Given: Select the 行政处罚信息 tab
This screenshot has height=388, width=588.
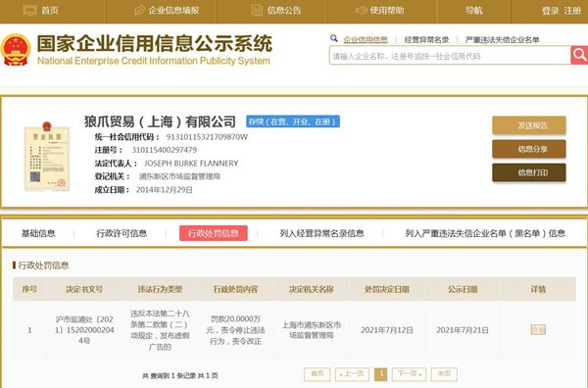Looking at the screenshot, I should click(214, 233).
